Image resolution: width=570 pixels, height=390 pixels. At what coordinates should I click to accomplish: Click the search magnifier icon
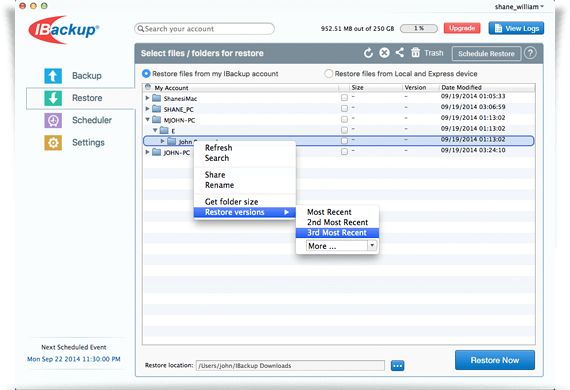pyautogui.click(x=140, y=28)
